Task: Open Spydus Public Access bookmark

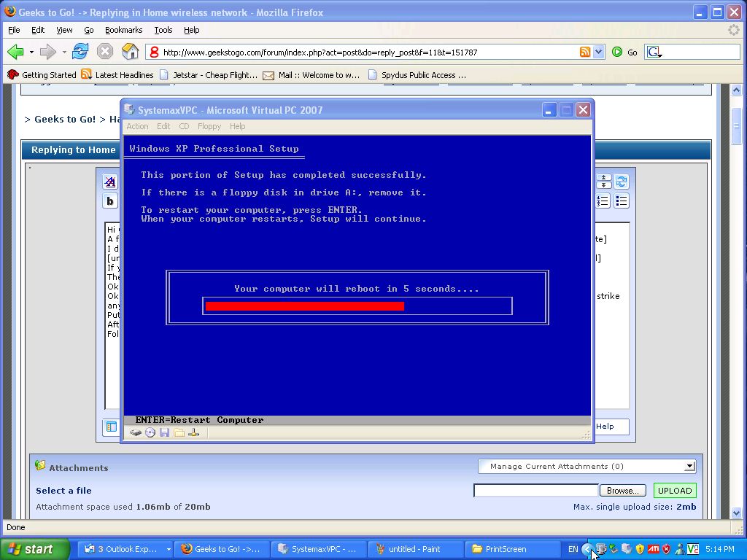Action: point(417,75)
